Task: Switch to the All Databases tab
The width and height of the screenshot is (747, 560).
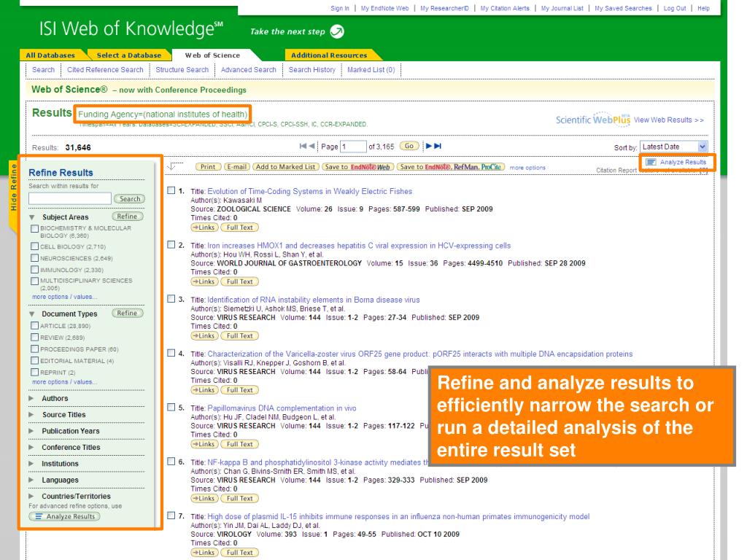Action: 50,55
